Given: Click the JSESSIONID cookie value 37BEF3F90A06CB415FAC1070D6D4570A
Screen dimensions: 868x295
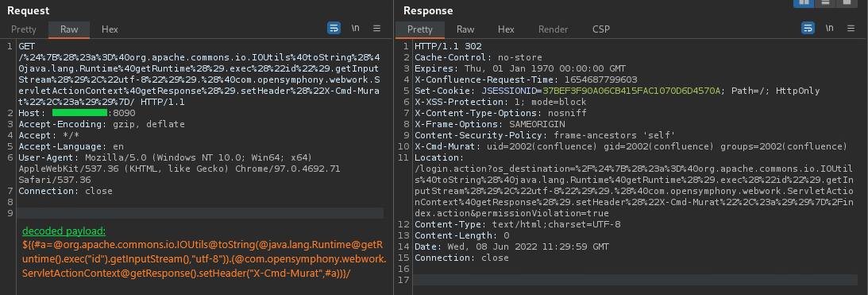Looking at the screenshot, I should 631,91.
